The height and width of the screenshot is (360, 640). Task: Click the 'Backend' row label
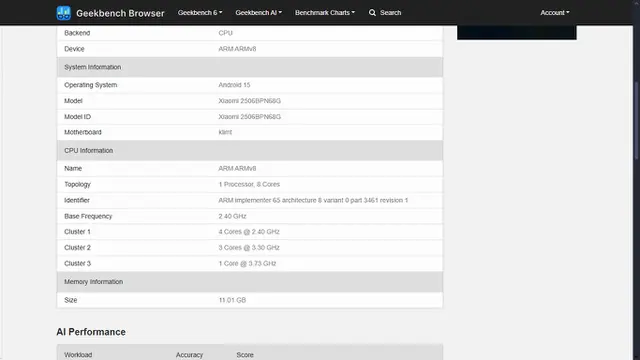(77, 33)
